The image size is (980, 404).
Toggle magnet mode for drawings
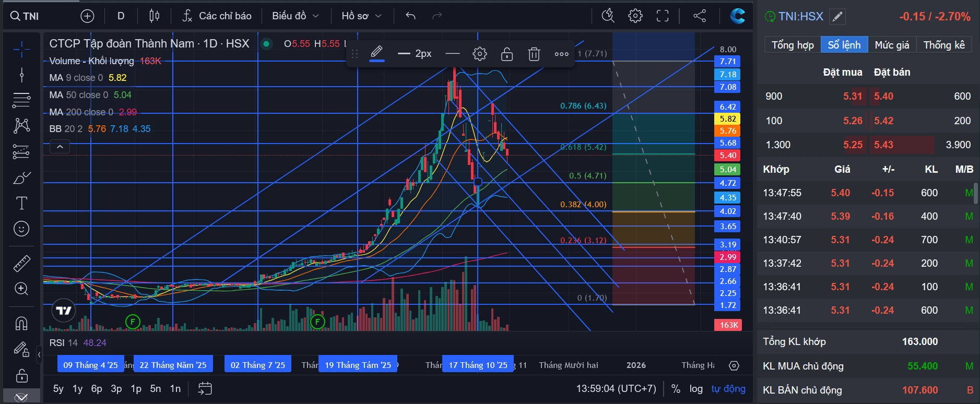point(21,324)
